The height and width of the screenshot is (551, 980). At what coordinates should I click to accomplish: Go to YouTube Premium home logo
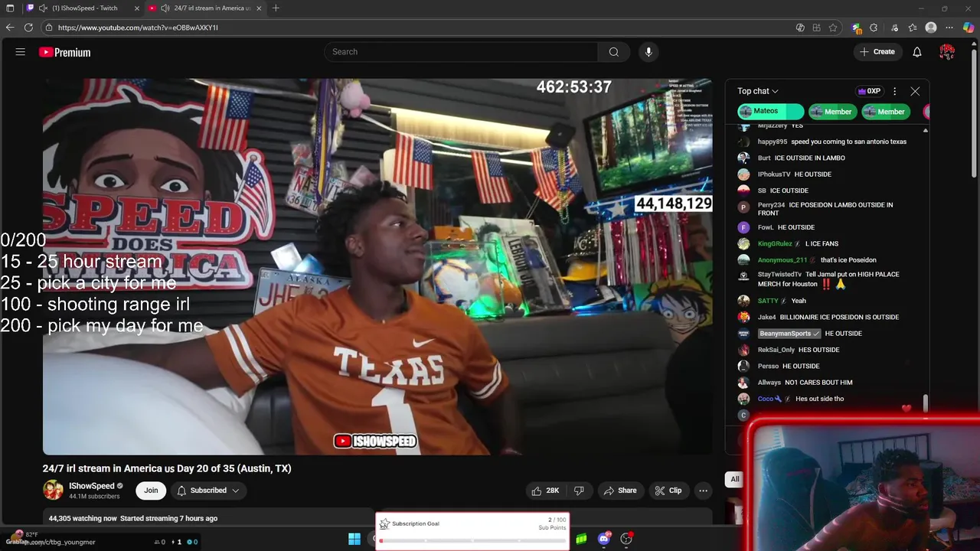click(65, 52)
